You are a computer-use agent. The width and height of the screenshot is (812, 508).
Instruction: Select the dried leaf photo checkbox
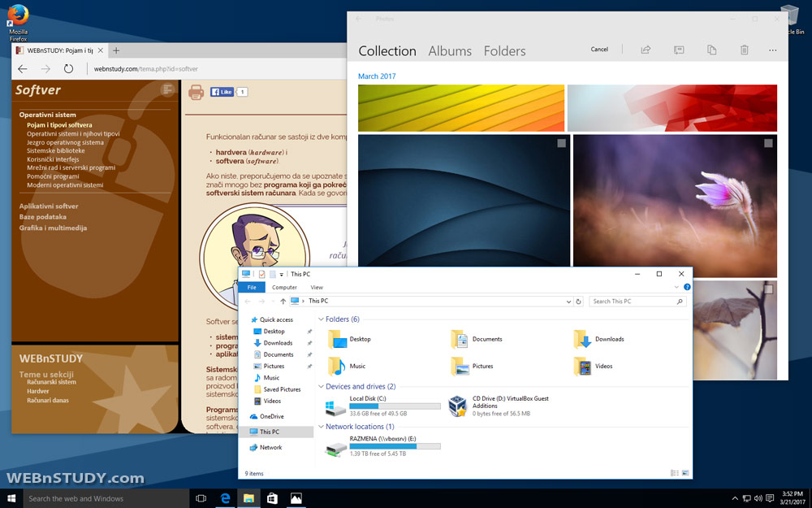(768, 289)
